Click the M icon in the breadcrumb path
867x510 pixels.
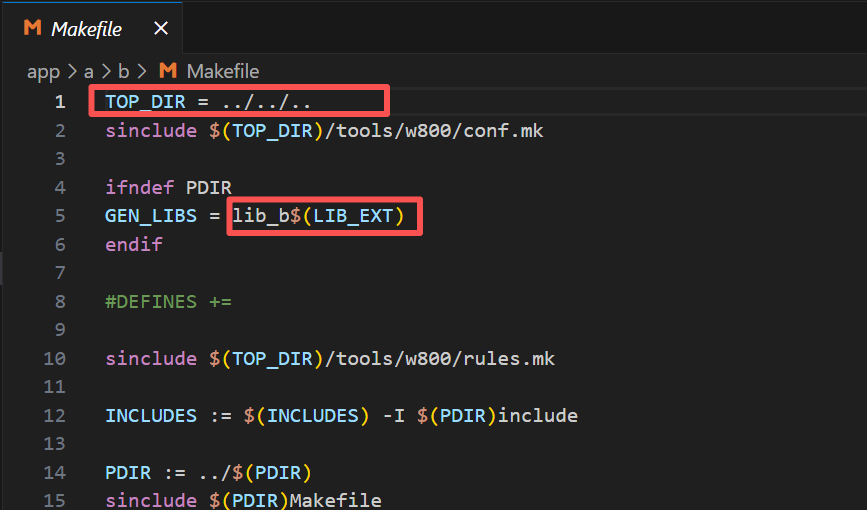pos(168,71)
